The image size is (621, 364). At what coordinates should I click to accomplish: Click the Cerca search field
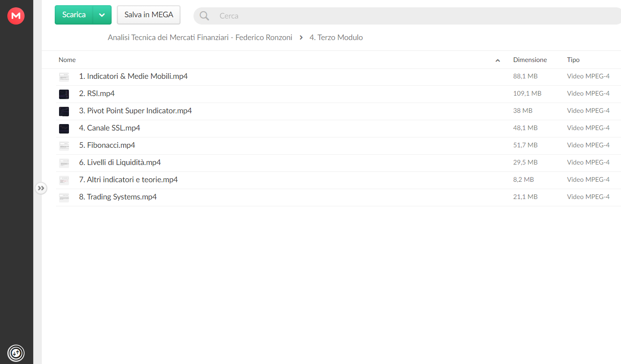point(407,16)
